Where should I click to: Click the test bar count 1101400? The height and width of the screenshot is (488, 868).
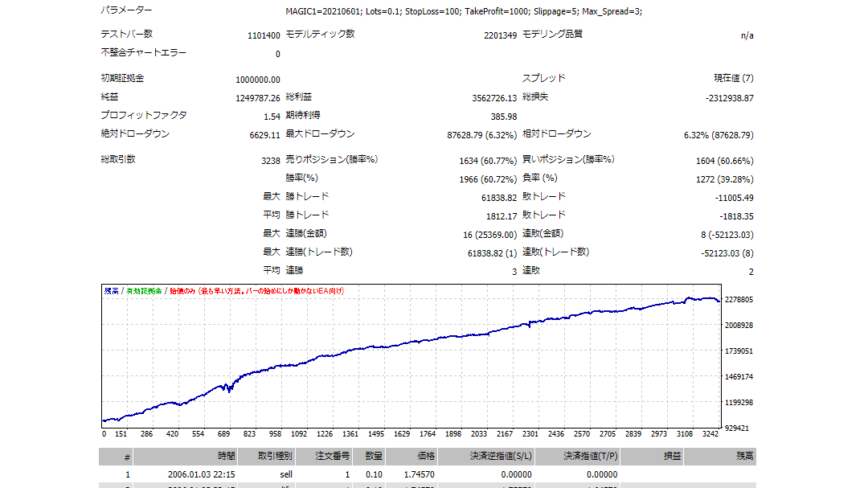264,35
